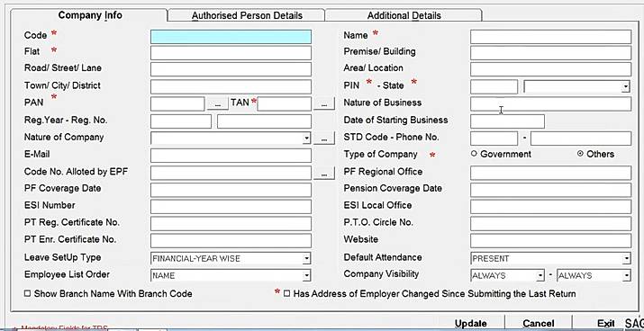This screenshot has width=644, height=331.
Task: Focus the Pension Coverage Date field
Action: [x=550, y=190]
